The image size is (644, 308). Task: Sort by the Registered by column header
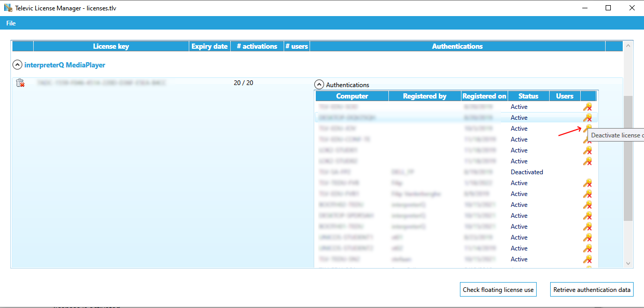425,96
